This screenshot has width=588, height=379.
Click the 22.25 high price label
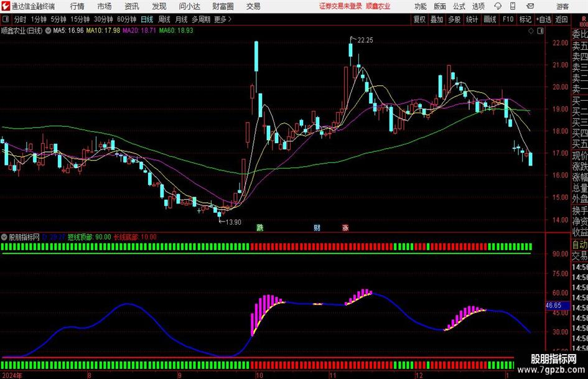pos(365,40)
